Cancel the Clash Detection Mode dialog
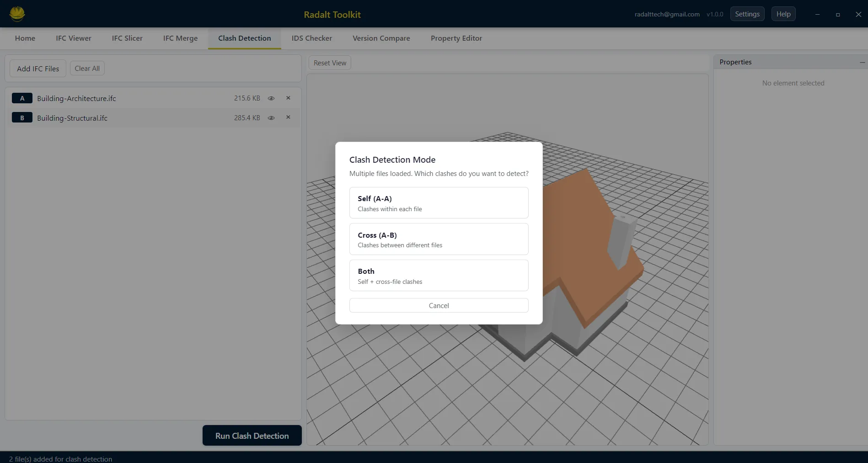The width and height of the screenshot is (868, 463). click(x=439, y=305)
